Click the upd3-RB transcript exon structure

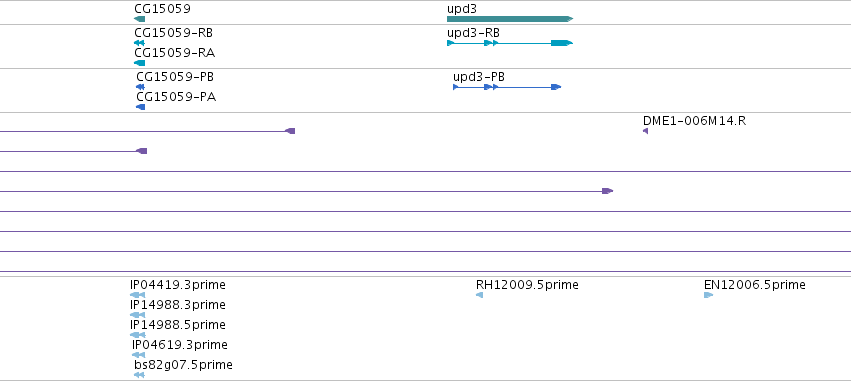coord(510,43)
